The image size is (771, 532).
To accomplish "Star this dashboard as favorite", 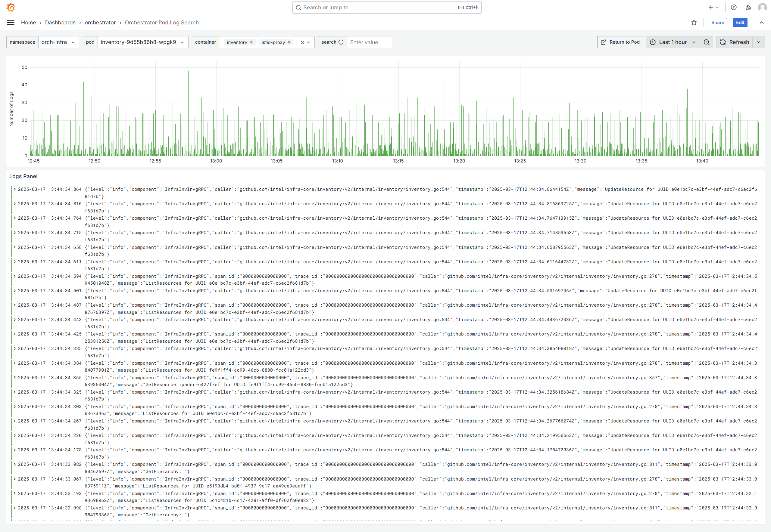I will pos(694,22).
